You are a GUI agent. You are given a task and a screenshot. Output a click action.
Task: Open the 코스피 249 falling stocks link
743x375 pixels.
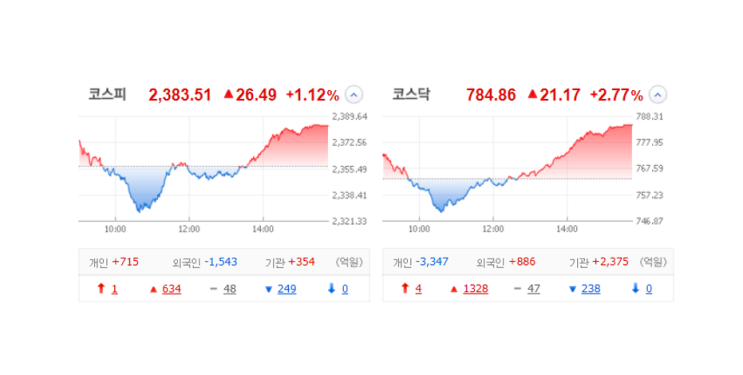(287, 289)
